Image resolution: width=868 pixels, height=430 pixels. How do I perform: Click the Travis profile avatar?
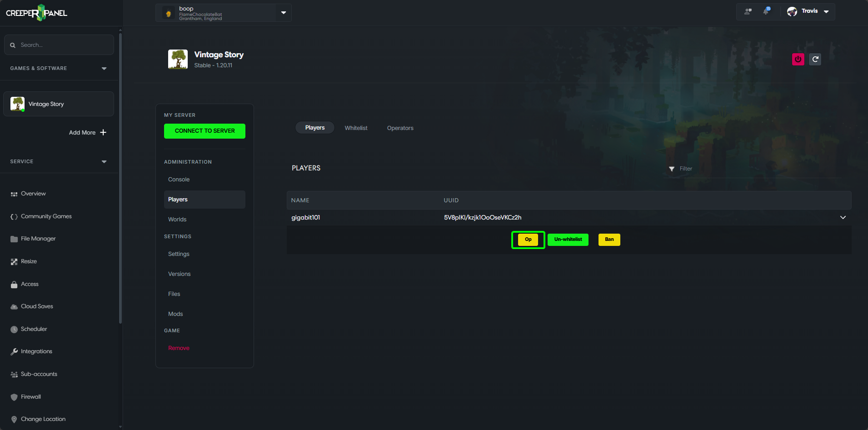[792, 12]
